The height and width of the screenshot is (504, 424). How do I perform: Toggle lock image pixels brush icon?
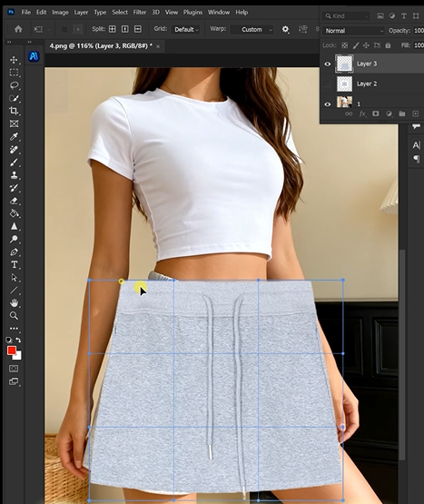click(356, 45)
